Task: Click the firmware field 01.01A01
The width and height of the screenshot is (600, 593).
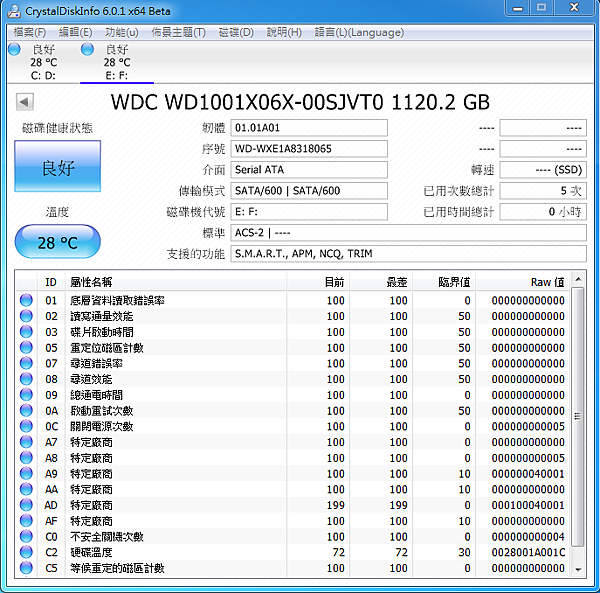Action: click(x=309, y=128)
